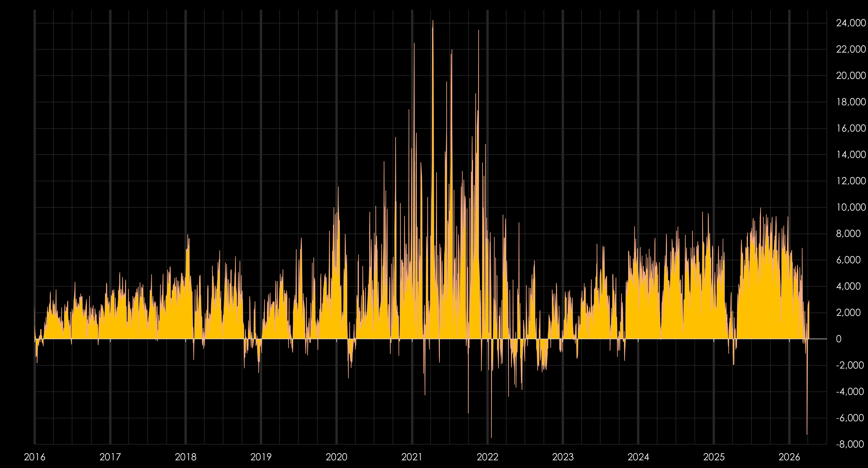Click the 10,000 y-axis value label

point(851,207)
